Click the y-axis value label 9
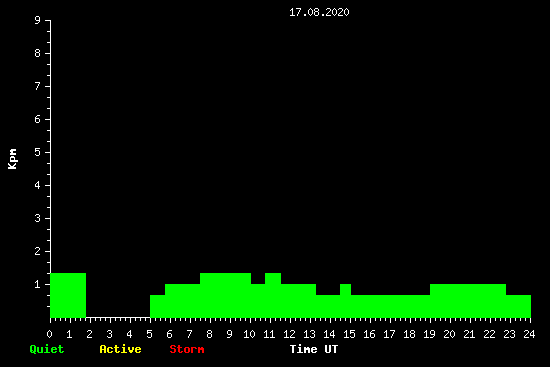 pyautogui.click(x=38, y=20)
